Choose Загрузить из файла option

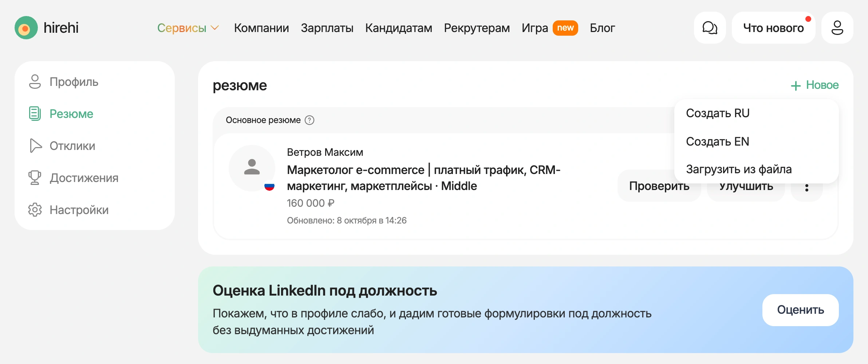(x=757, y=169)
